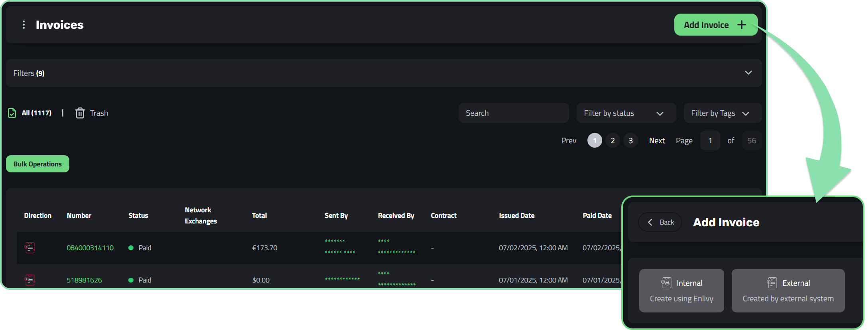Open the three-dot menu beside Invoices
868x330 pixels.
tap(24, 25)
